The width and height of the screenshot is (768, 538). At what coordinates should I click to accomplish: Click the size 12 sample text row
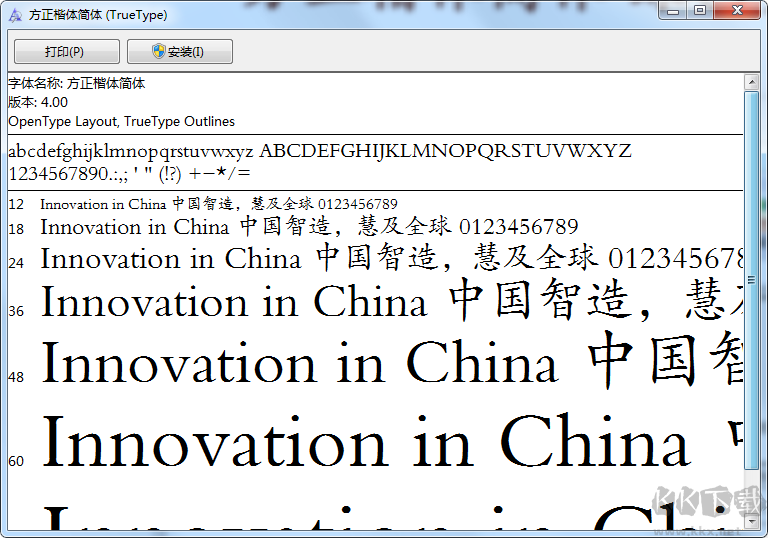click(219, 203)
